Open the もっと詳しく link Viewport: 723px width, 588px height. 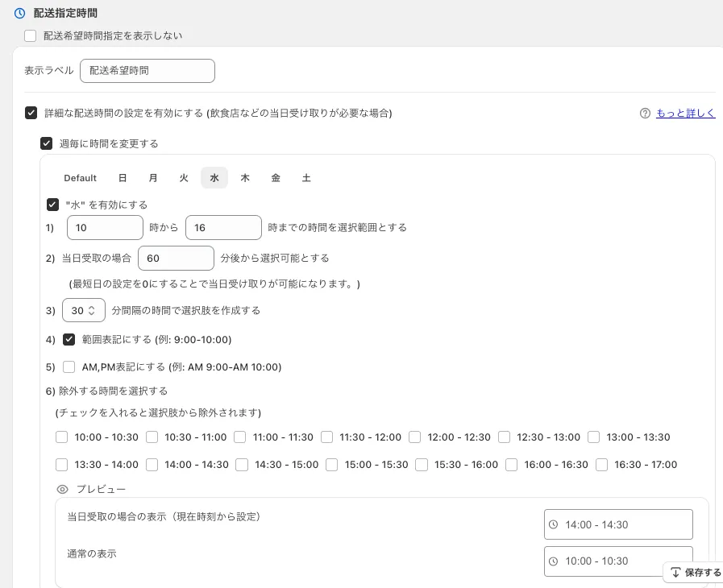click(685, 114)
